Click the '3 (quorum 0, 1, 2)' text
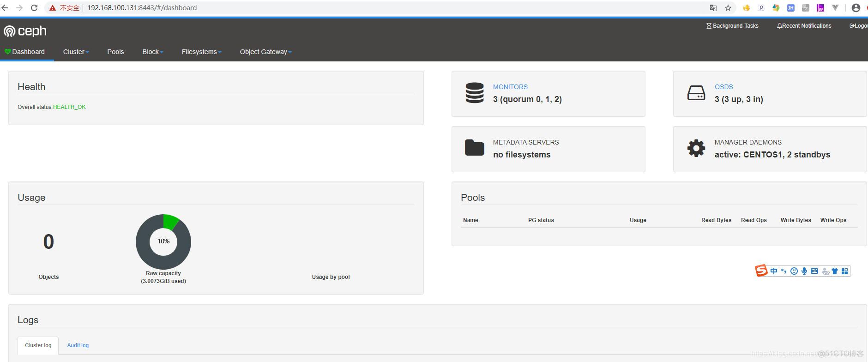 pos(527,99)
